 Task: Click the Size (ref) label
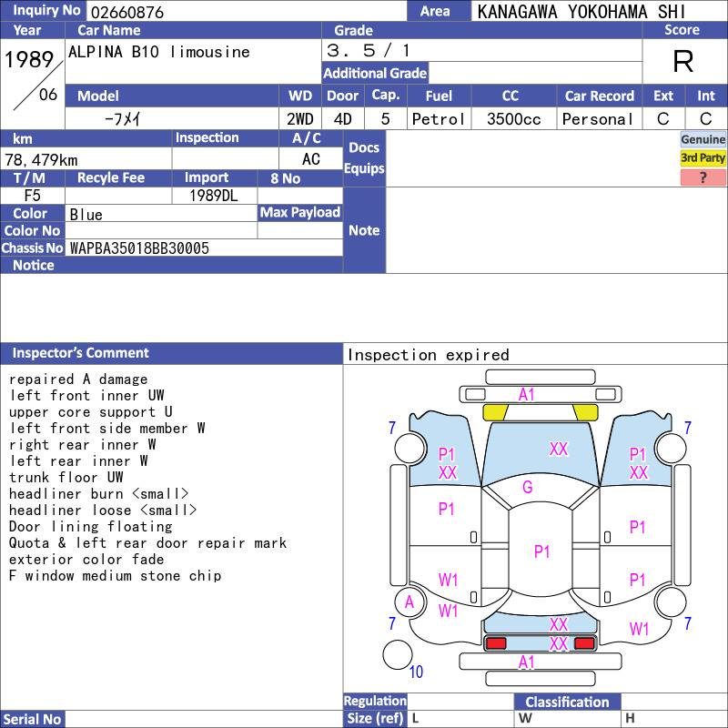coord(375,718)
